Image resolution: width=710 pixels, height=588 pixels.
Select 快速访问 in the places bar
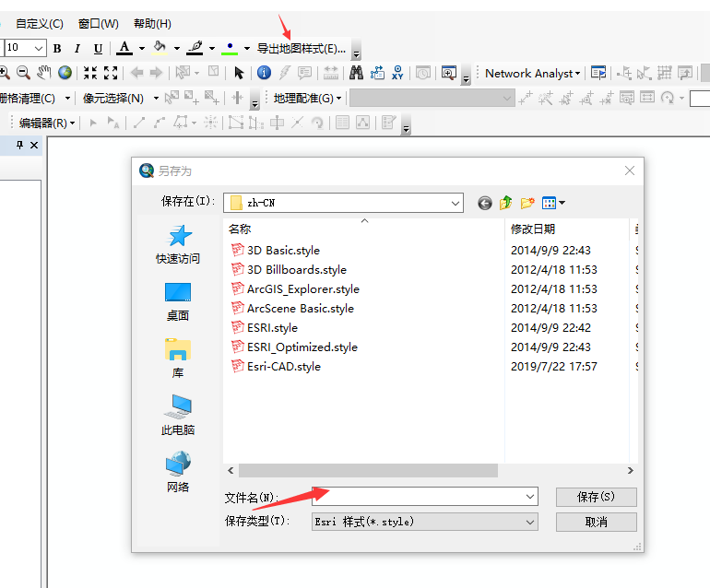178,244
